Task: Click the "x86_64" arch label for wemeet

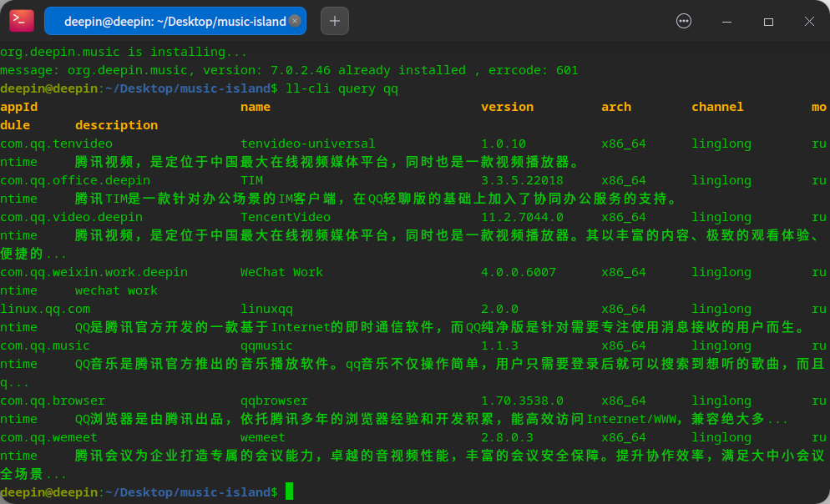Action: pos(623,437)
